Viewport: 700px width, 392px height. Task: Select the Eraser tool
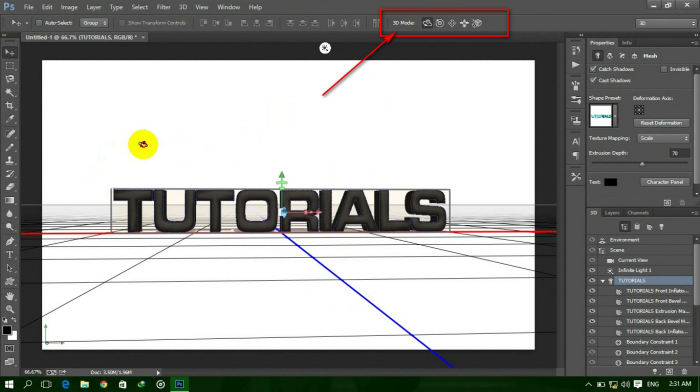(x=9, y=187)
